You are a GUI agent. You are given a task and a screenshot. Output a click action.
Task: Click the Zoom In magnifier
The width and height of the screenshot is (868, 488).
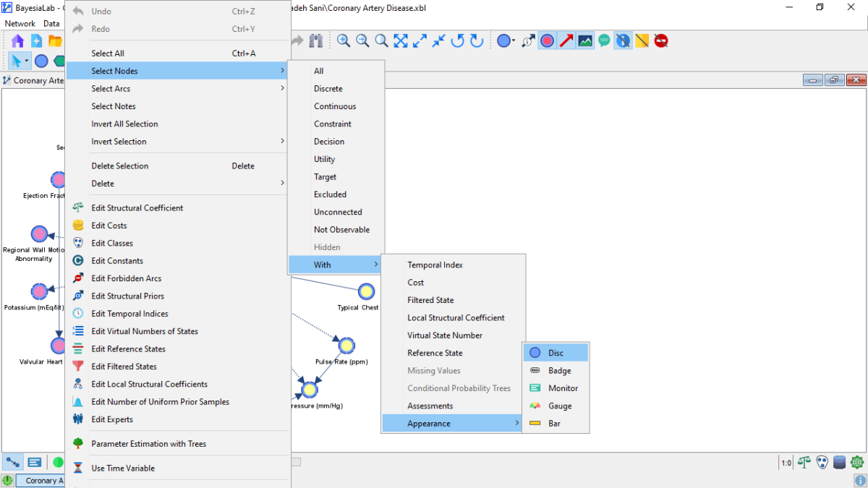click(344, 40)
